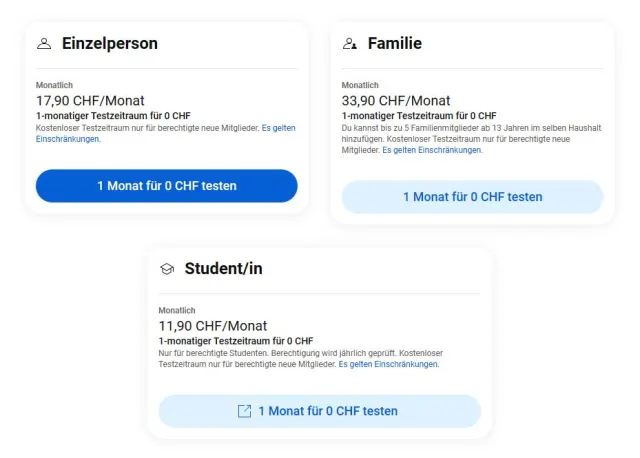Select the Familie plan heading

click(395, 44)
